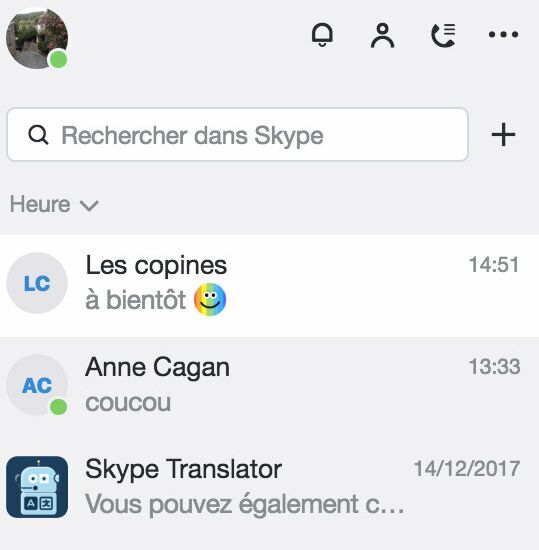Viewport: 539px width, 550px height.
Task: Open the Skype Translator conversation
Action: (269, 487)
